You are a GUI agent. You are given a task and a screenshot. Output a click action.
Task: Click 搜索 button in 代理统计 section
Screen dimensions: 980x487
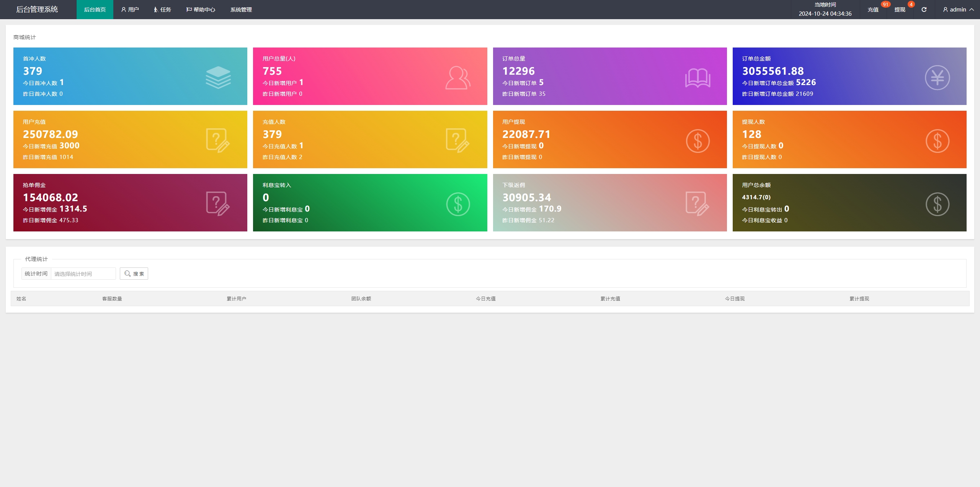coord(135,274)
